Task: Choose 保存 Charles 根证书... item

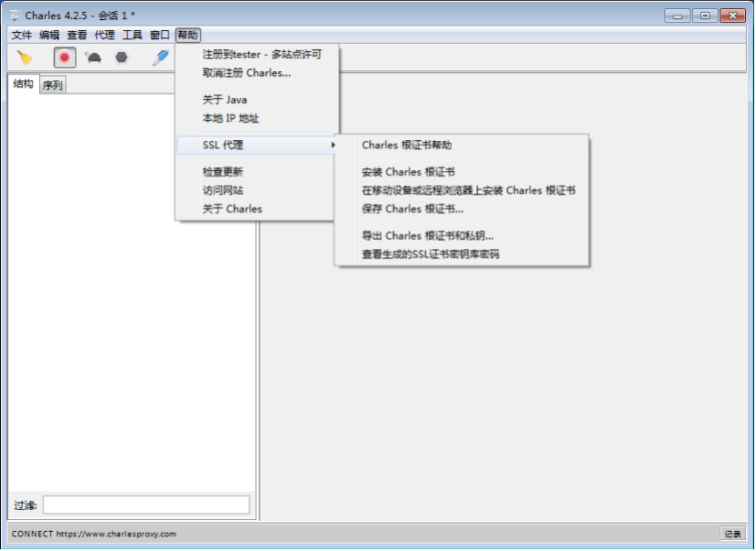Action: (x=462, y=209)
